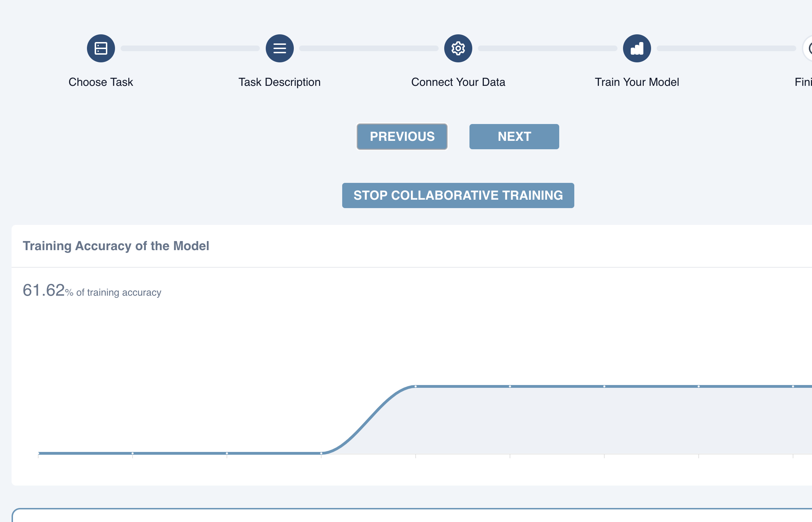Open the Task Description step icon
This screenshot has height=522, width=812.
tap(280, 48)
